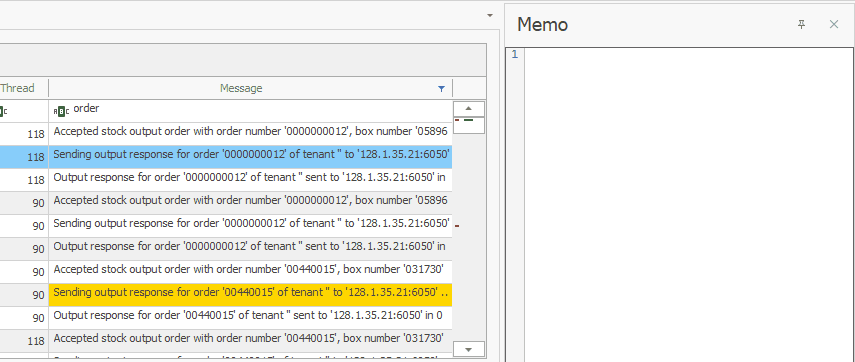Click inside the Memo text editor area

[x=689, y=204]
